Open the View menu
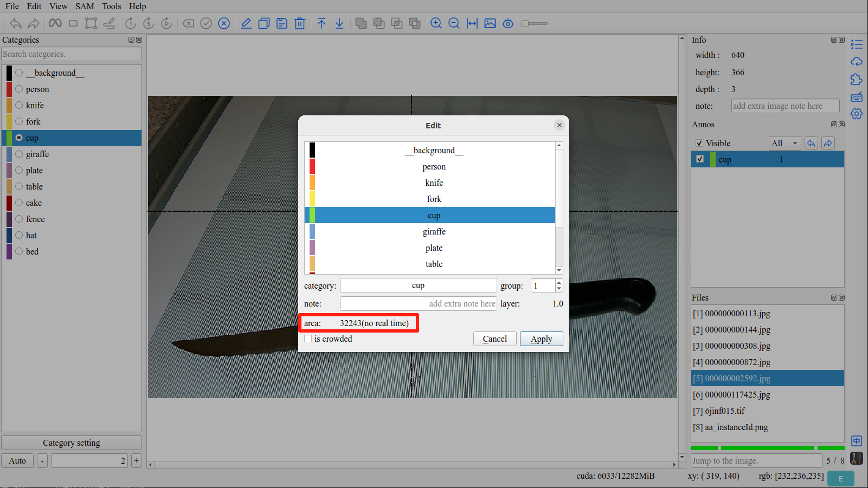868x488 pixels. 59,6
